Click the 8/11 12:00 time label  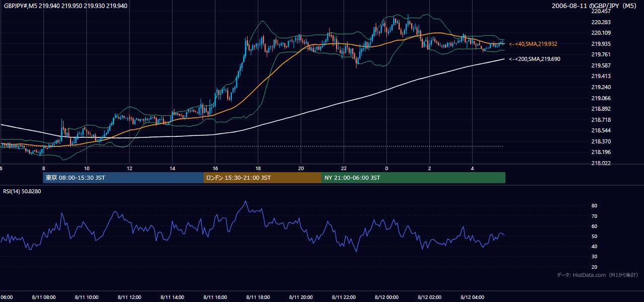[130, 297]
